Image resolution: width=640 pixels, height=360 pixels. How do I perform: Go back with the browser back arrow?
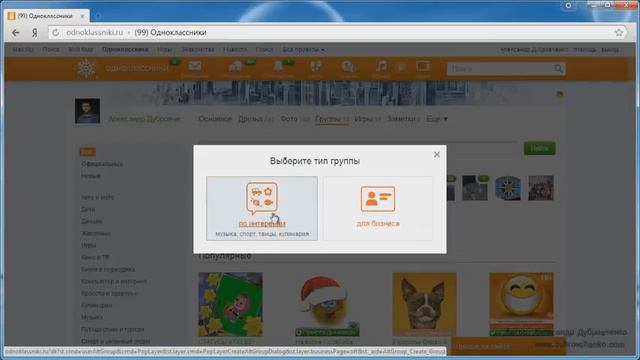point(16,33)
